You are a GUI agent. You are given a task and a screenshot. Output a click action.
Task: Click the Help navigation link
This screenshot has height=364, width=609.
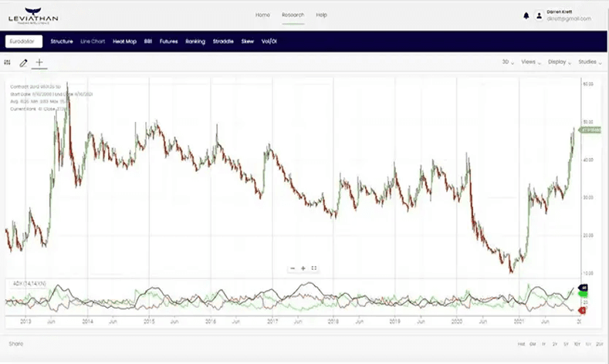[321, 15]
